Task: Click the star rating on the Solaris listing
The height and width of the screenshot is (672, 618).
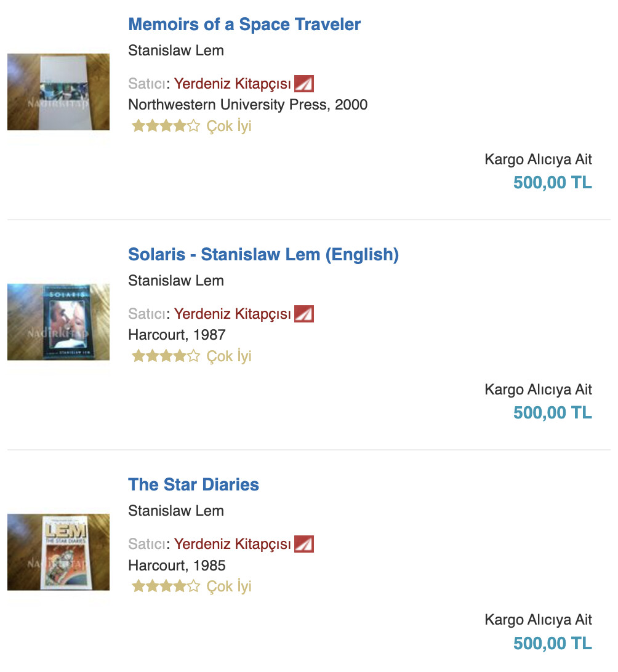Action: click(x=166, y=357)
